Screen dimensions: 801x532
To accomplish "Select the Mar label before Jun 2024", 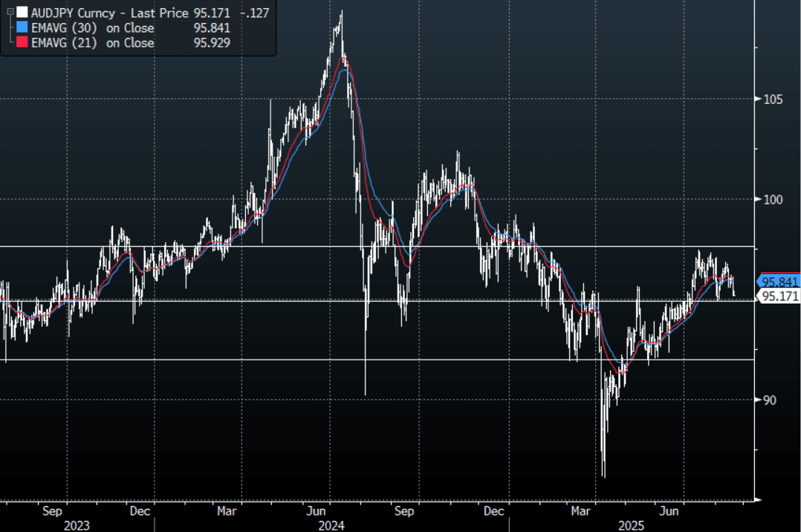I will (x=227, y=511).
